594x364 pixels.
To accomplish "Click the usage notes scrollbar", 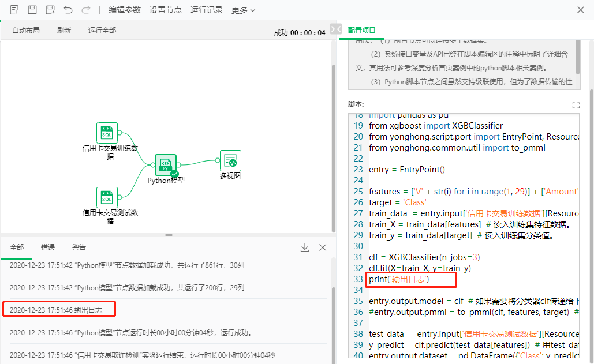I will (x=578, y=57).
